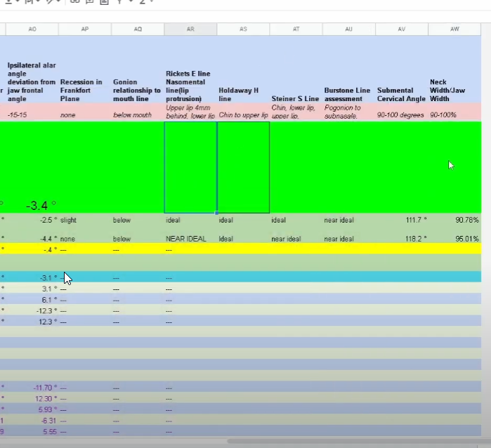
Task: Select column AO header
Action: coord(32,29)
